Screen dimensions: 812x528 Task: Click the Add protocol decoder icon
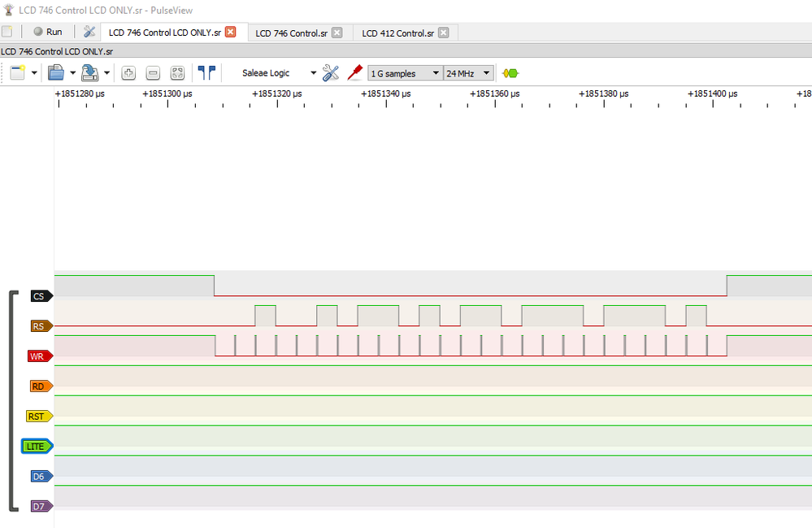click(510, 73)
